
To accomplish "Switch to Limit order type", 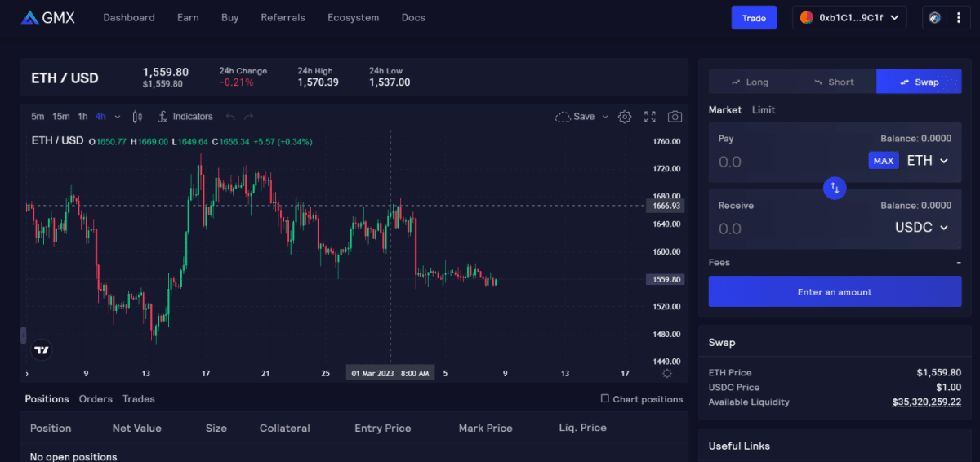I will pos(764,109).
